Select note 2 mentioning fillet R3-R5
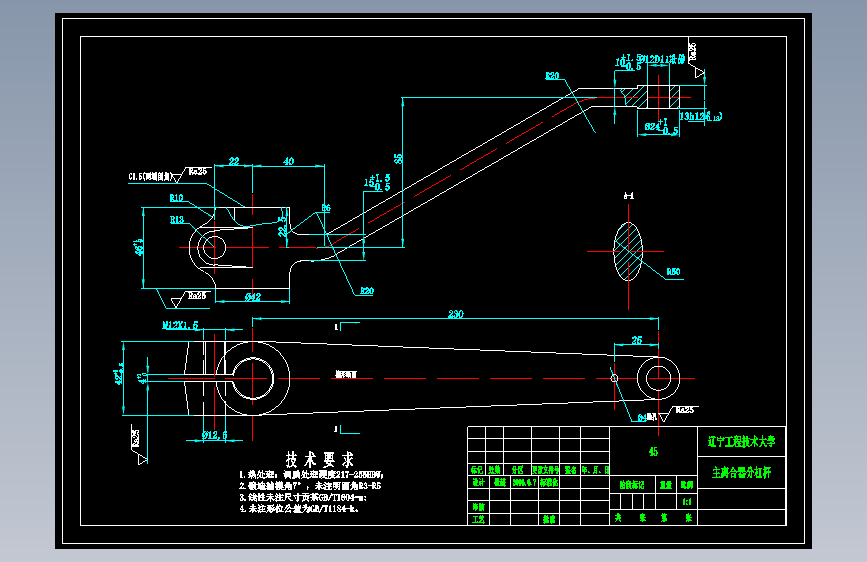The image size is (867, 562). [310, 486]
